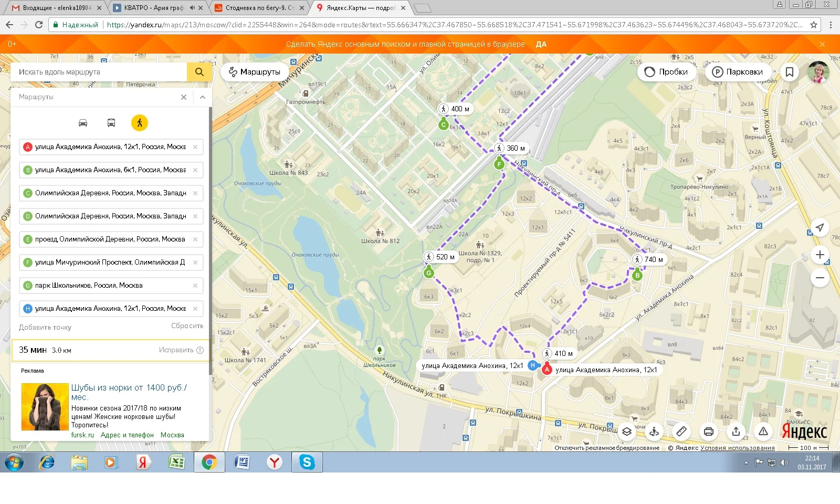Enable street panoramas icon
840x504 pixels.
654,432
